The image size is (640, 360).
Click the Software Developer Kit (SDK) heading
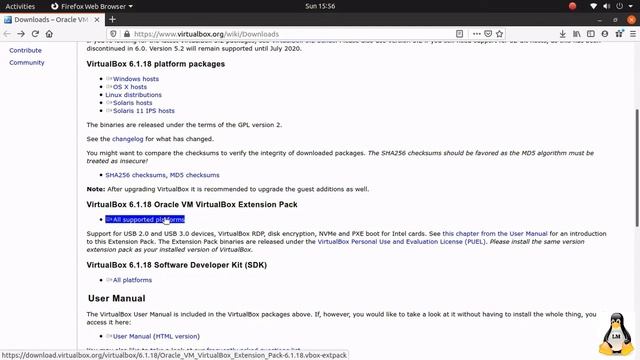(176, 265)
